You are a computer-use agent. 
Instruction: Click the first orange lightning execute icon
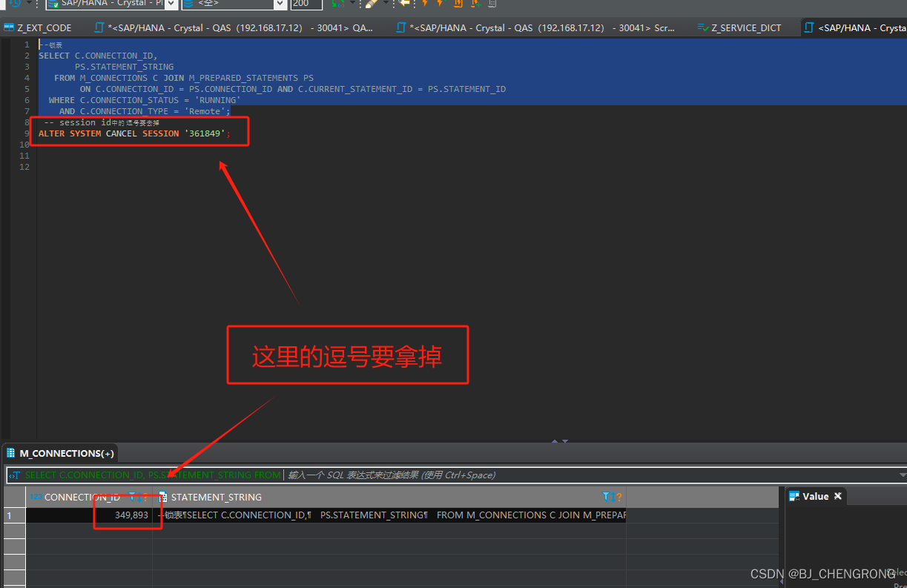(x=425, y=4)
